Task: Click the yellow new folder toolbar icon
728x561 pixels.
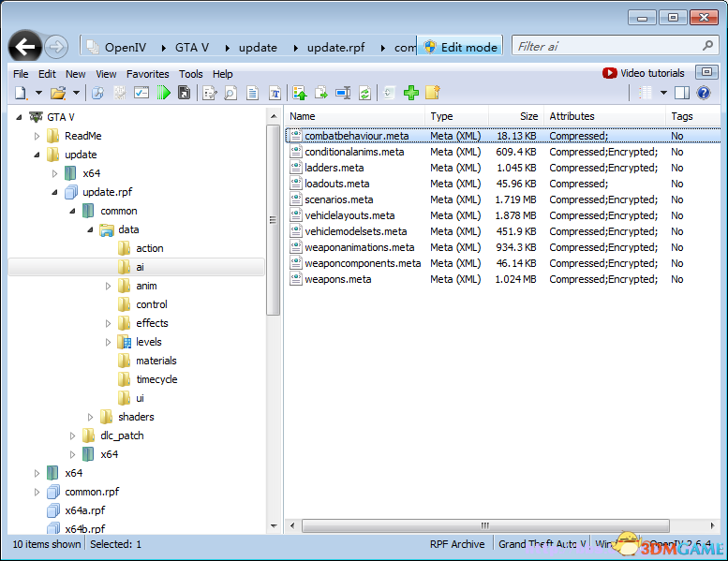Action: [432, 93]
